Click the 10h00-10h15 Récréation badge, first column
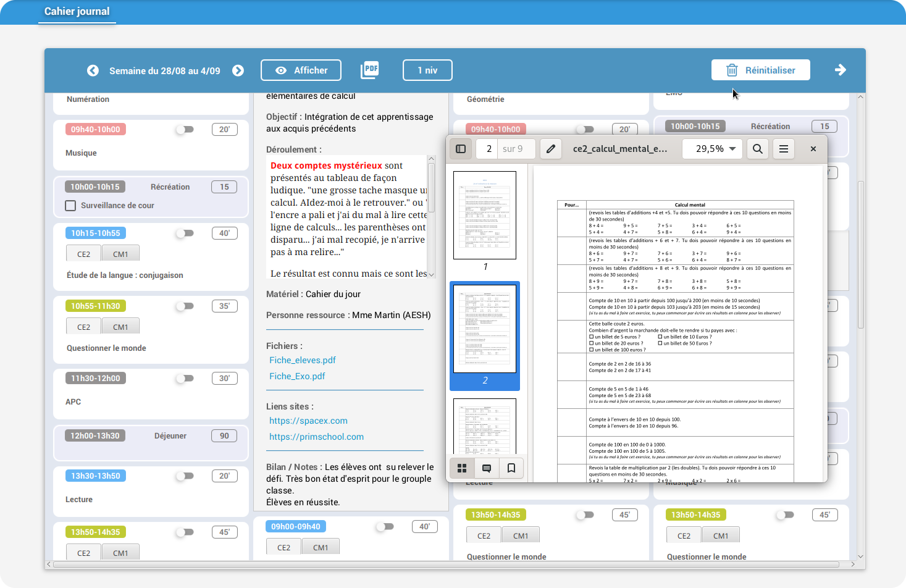 pos(95,187)
